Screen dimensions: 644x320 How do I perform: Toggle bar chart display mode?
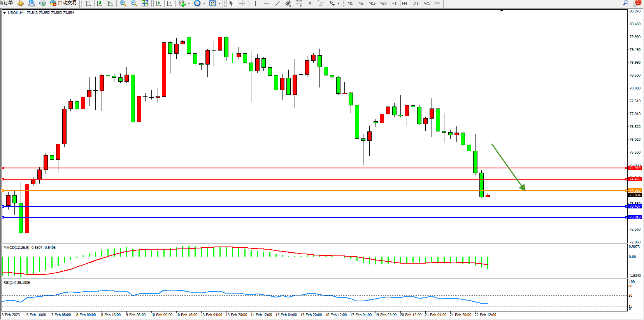tap(88, 3)
